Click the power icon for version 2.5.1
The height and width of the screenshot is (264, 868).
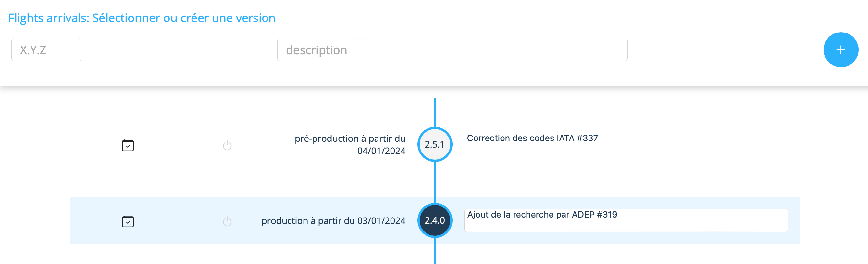click(227, 146)
